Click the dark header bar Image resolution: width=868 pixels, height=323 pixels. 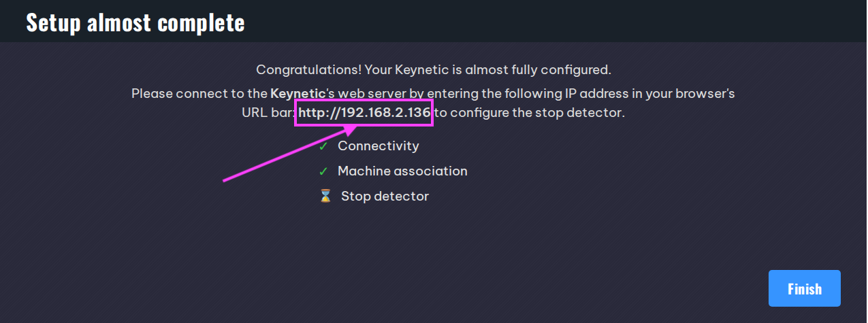pyautogui.click(x=434, y=21)
